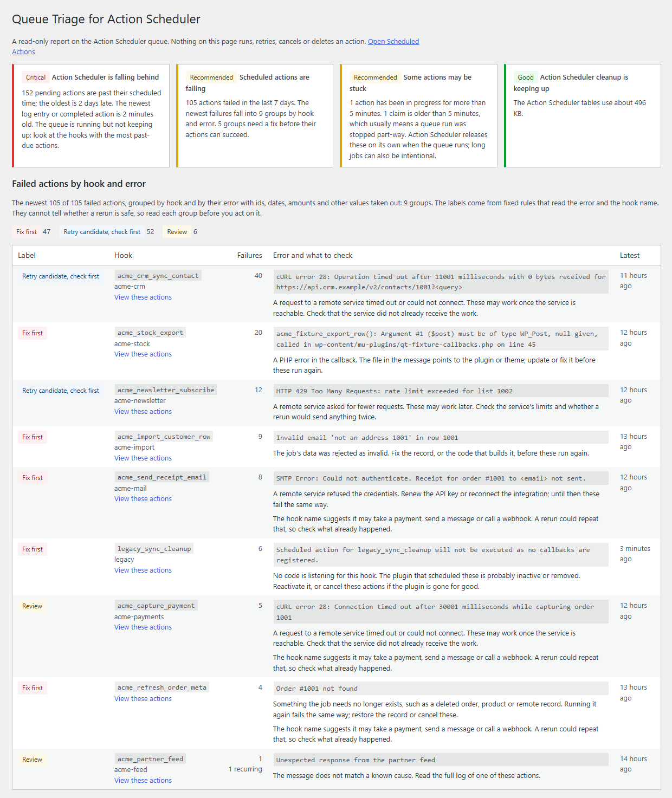
Task: Click the legacy_sync_cleanup hook name
Action: [154, 549]
